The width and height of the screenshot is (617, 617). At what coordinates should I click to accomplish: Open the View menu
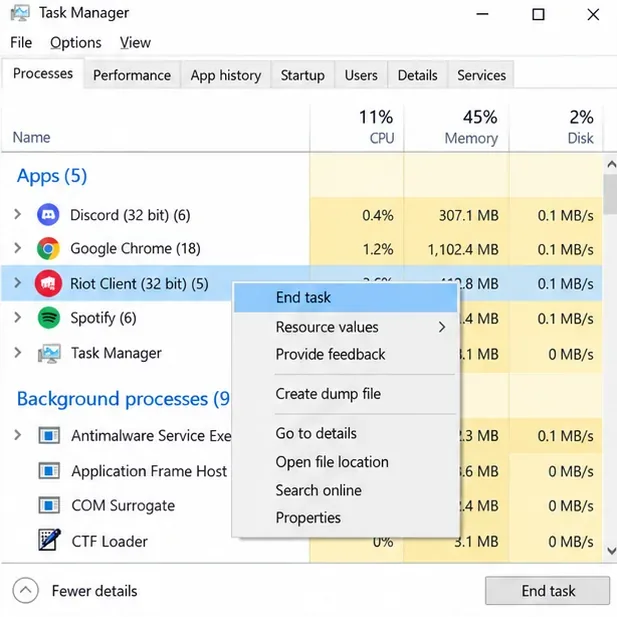(x=135, y=42)
